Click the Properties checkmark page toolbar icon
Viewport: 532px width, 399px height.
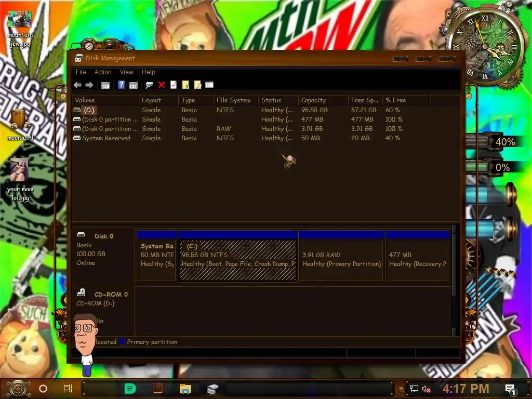(x=174, y=85)
